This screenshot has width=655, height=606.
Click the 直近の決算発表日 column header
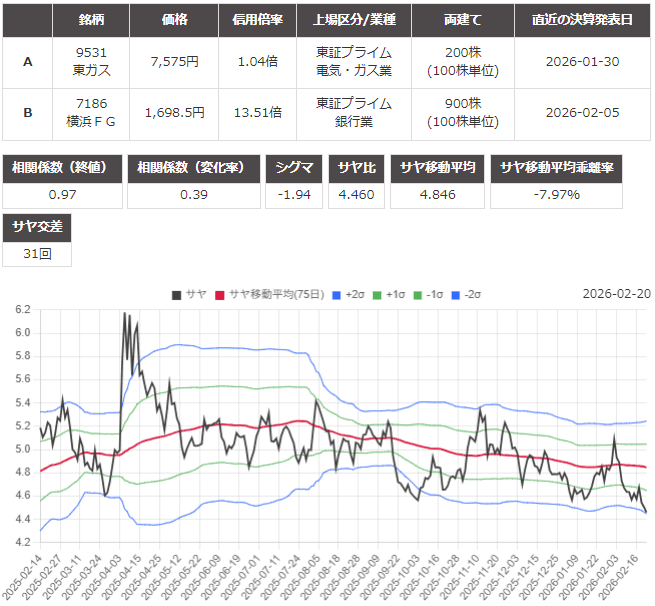click(582, 20)
